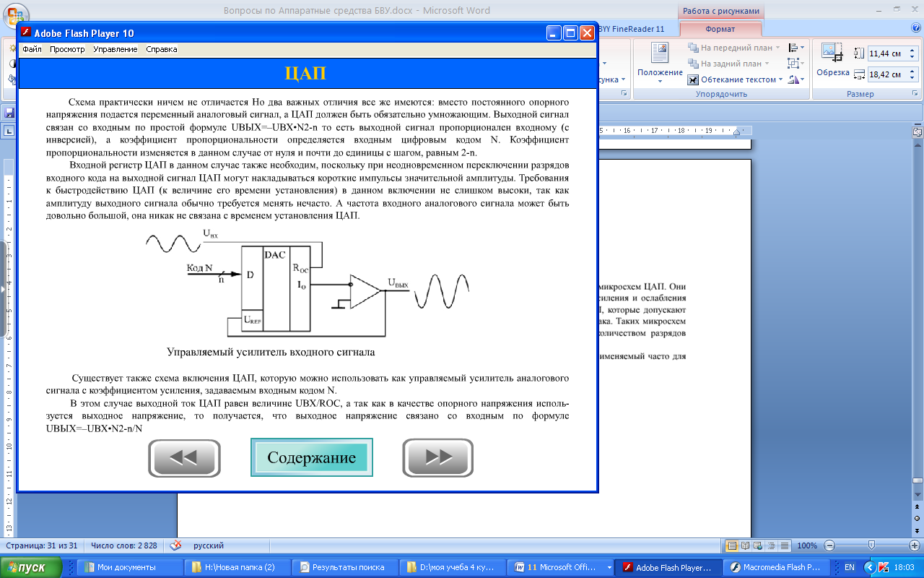924x578 pixels.
Task: Switch to H:\Новая папка (2) taskbar window
Action: (237, 567)
